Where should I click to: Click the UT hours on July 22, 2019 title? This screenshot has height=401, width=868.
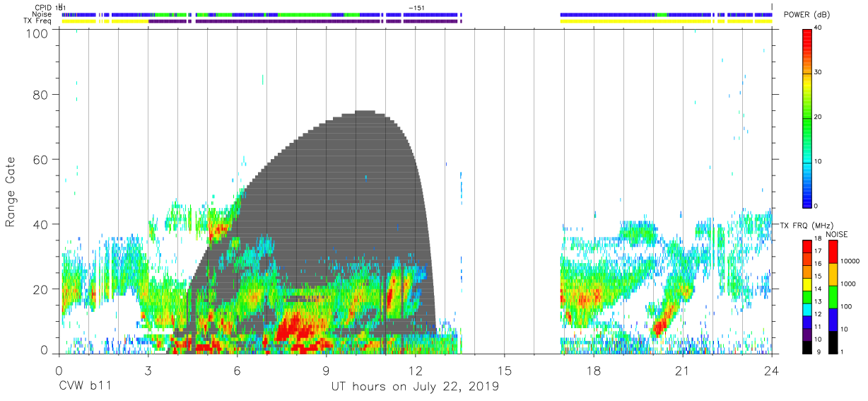pos(415,387)
